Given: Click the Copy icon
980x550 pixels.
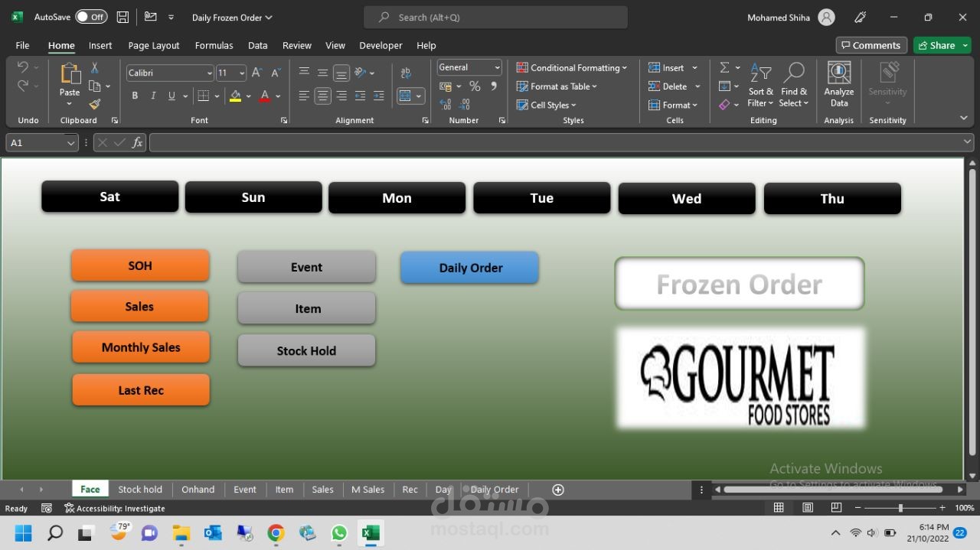Looking at the screenshot, I should coord(95,86).
